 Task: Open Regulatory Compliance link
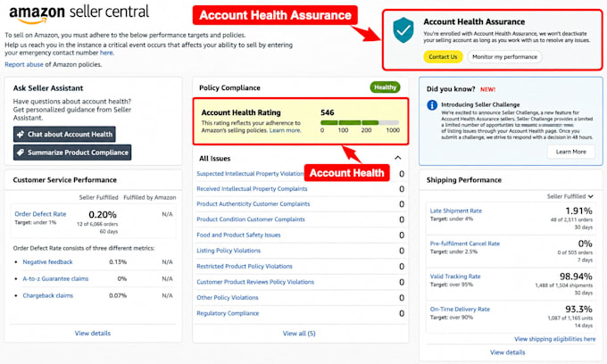228,313
